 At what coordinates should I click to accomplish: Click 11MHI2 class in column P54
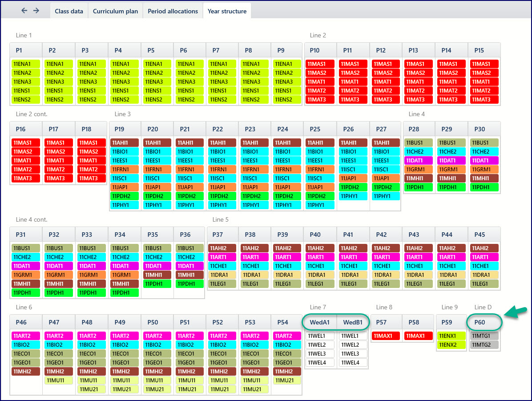(x=287, y=372)
